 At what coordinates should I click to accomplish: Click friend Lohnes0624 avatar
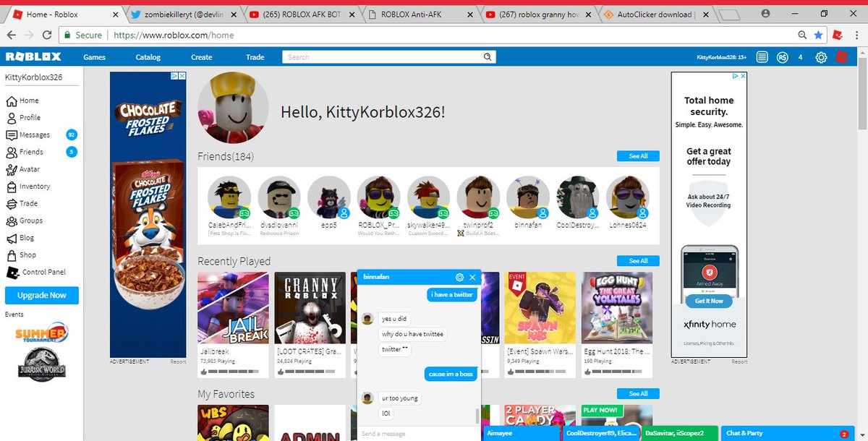point(628,198)
